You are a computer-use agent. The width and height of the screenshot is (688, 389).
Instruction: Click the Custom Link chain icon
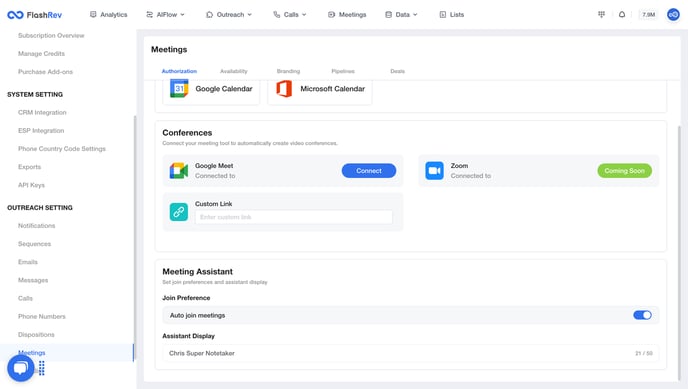click(179, 212)
